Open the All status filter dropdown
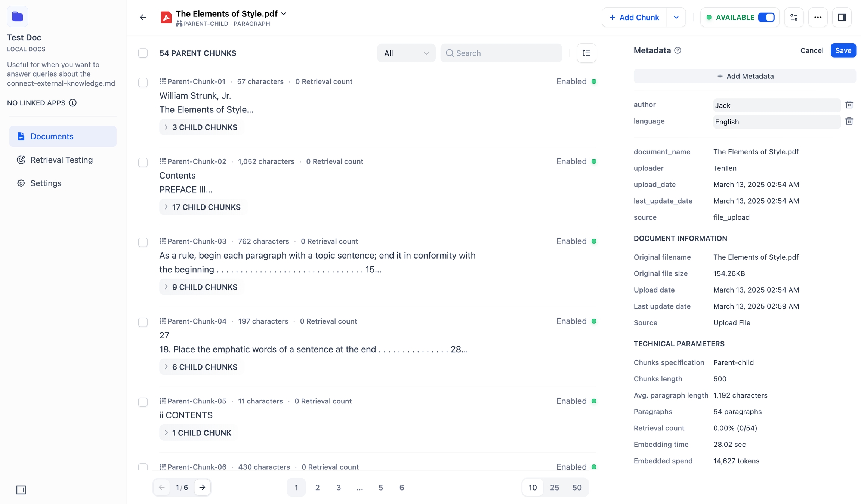Image resolution: width=861 pixels, height=504 pixels. coord(406,53)
